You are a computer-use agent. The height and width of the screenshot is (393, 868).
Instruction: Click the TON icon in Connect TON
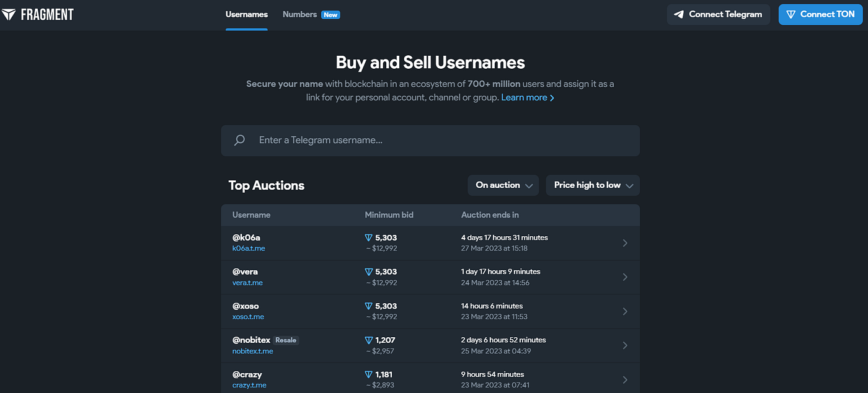pos(790,14)
